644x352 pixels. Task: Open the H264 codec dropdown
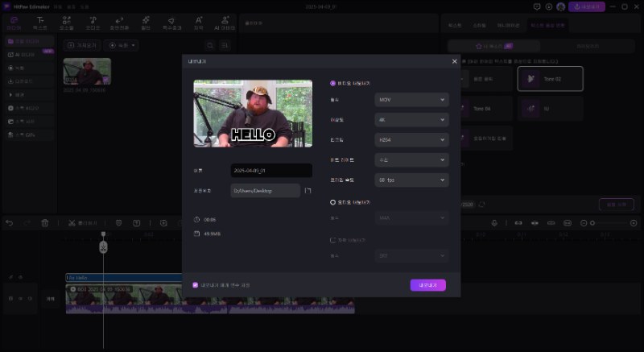411,139
